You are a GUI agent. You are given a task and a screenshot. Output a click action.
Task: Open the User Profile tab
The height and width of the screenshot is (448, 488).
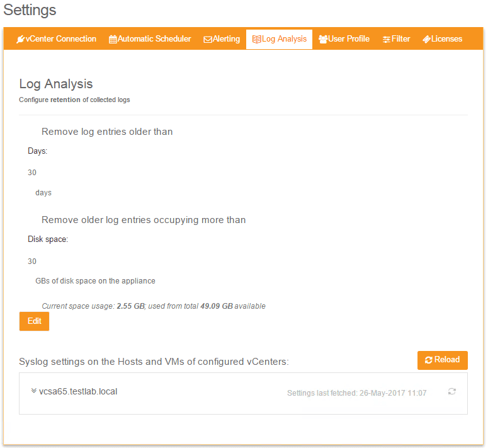pos(349,39)
